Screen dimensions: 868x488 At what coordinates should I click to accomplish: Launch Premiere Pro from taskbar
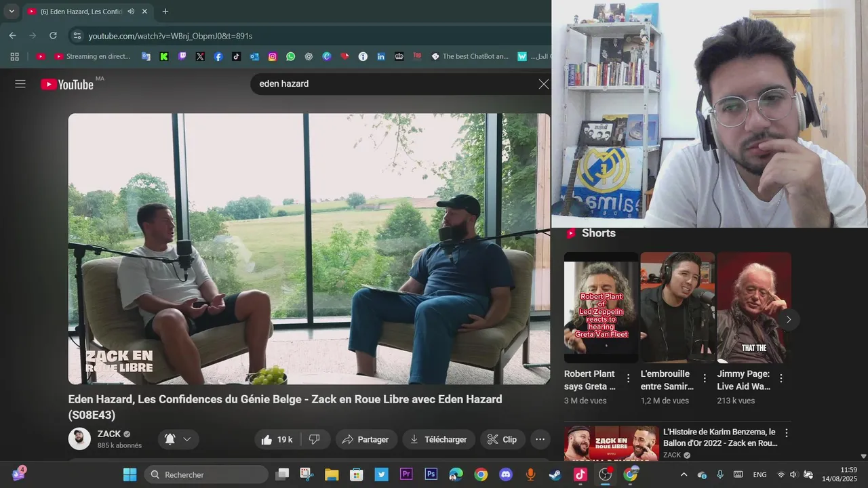[x=406, y=474]
